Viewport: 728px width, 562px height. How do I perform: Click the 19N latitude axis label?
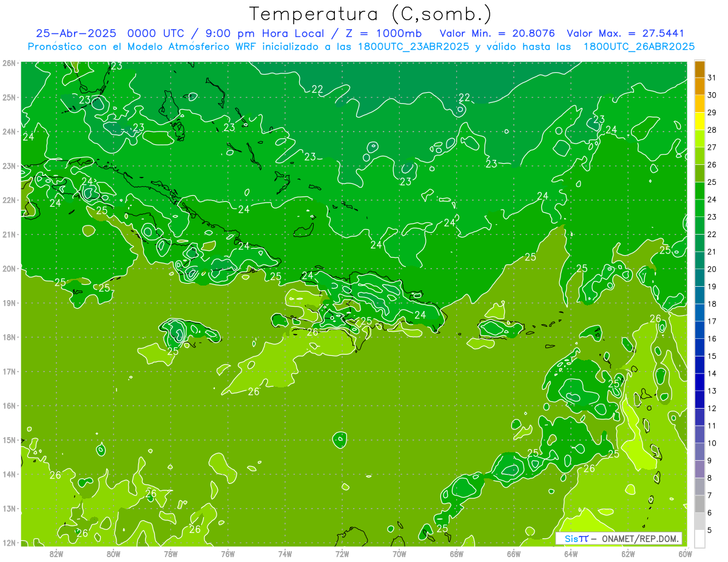point(9,303)
